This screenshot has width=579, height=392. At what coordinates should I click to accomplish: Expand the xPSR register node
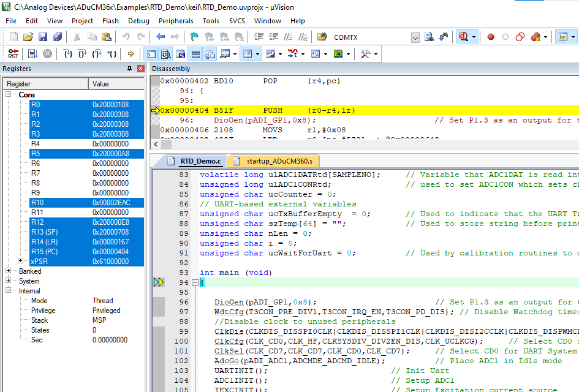click(21, 261)
